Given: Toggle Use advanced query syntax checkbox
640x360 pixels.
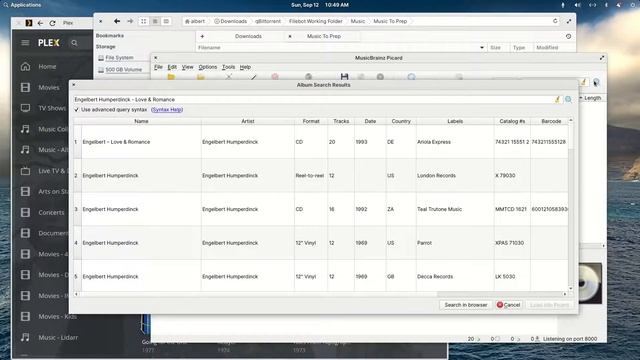Looking at the screenshot, I should pos(76,110).
